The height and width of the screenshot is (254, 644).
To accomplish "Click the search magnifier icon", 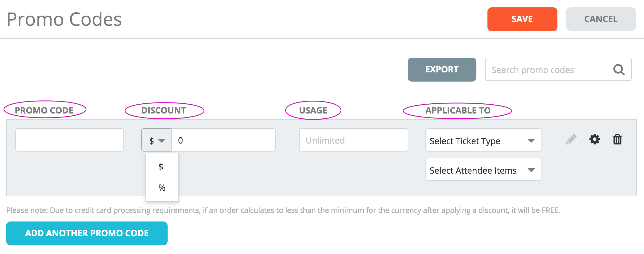I will [619, 70].
